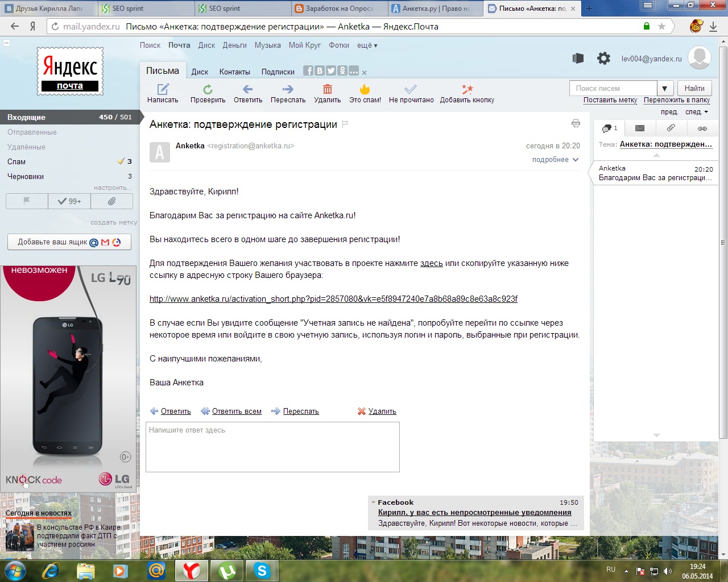Image resolution: width=728 pixels, height=582 pixels.
Task: Show letters envelope icon in right panel
Action: [640, 128]
